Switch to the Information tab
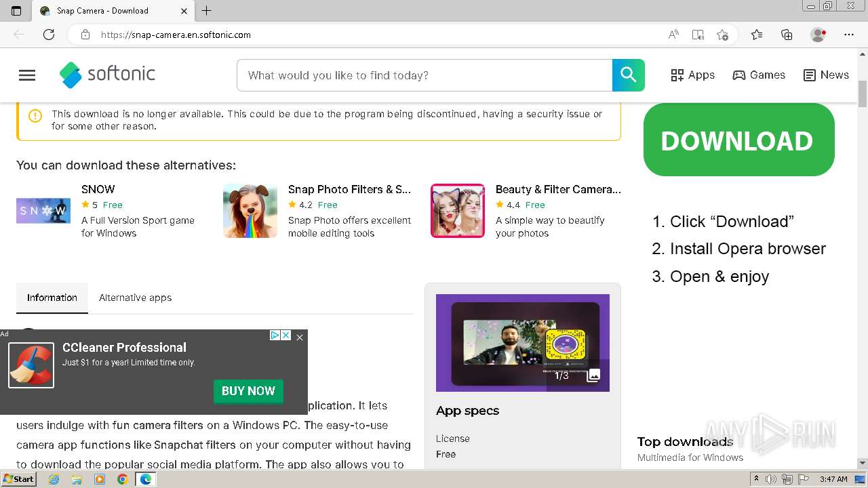The image size is (868, 488). 52,298
